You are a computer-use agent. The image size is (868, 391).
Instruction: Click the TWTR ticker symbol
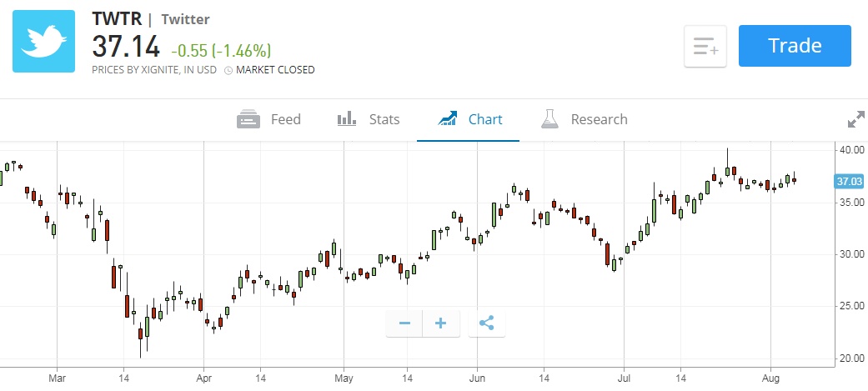115,18
